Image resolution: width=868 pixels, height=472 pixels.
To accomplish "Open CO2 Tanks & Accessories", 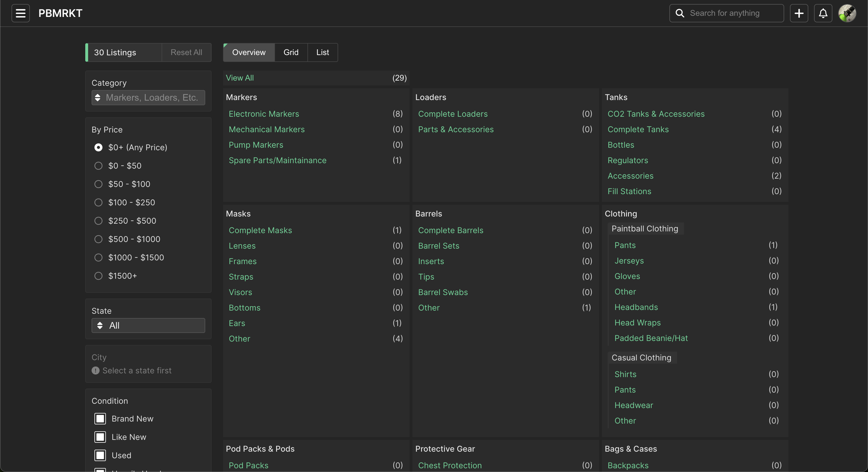I will click(656, 114).
